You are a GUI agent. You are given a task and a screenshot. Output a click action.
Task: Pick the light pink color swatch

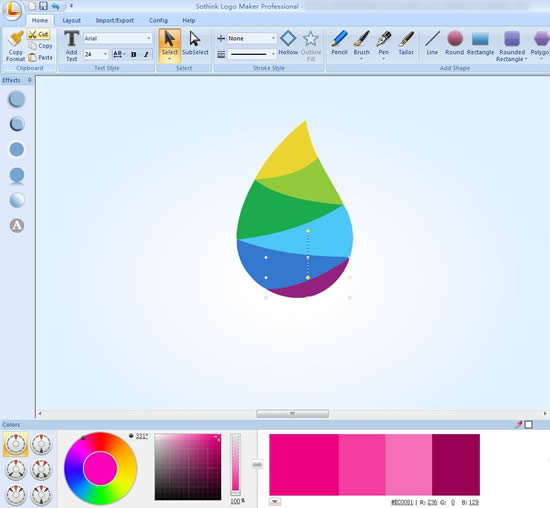coord(408,464)
